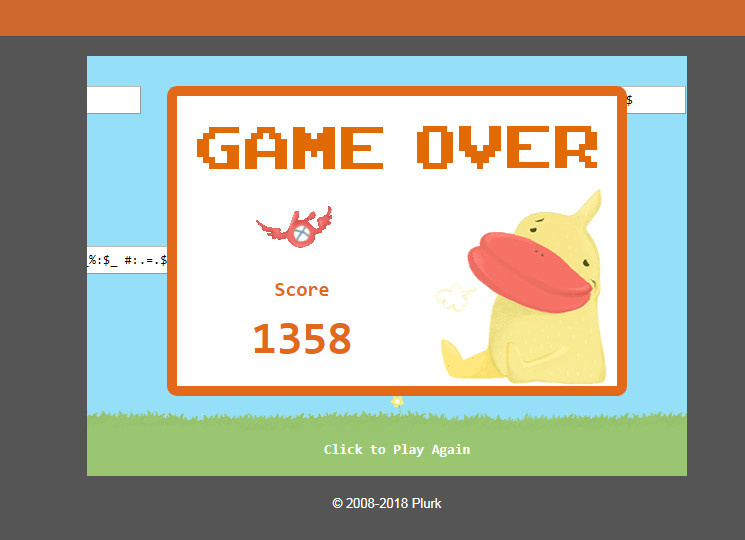Click the score value 1358
The height and width of the screenshot is (540, 745).
pos(302,338)
